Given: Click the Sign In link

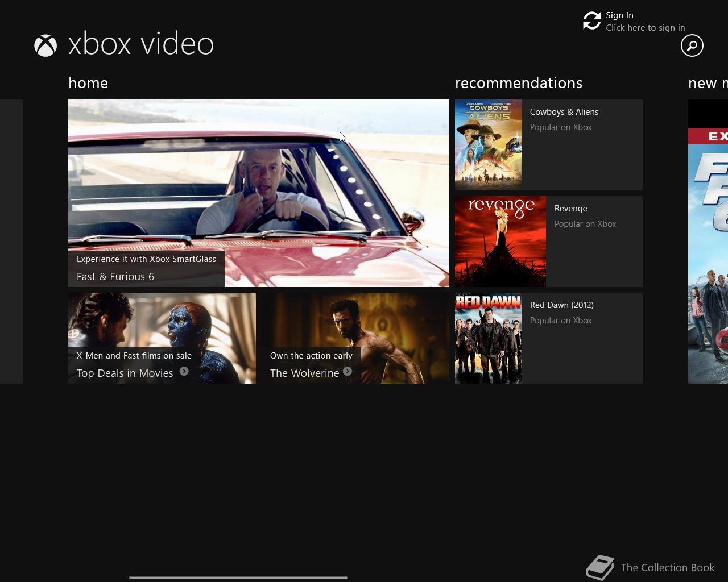Looking at the screenshot, I should [619, 15].
